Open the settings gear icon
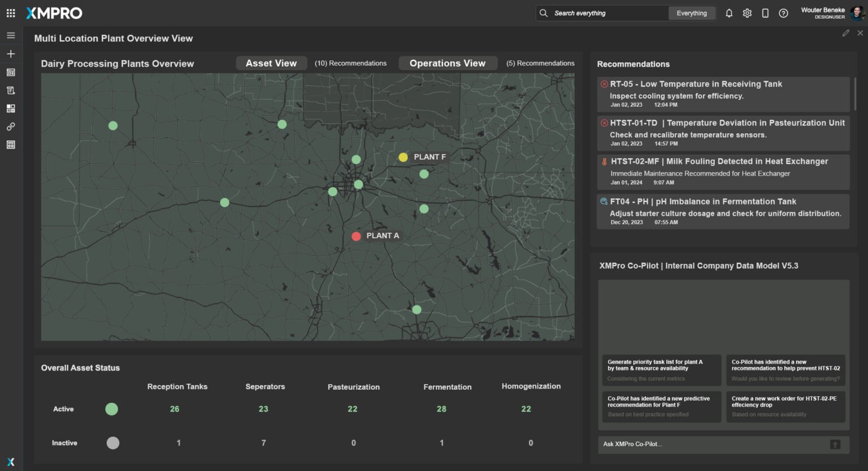This screenshot has height=471, width=868. [747, 13]
